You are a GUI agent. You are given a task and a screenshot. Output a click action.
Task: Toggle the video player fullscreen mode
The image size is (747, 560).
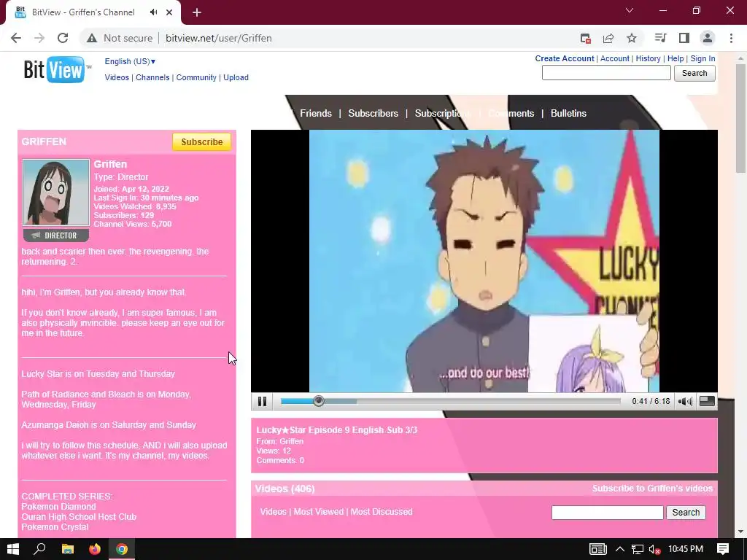pyautogui.click(x=707, y=402)
